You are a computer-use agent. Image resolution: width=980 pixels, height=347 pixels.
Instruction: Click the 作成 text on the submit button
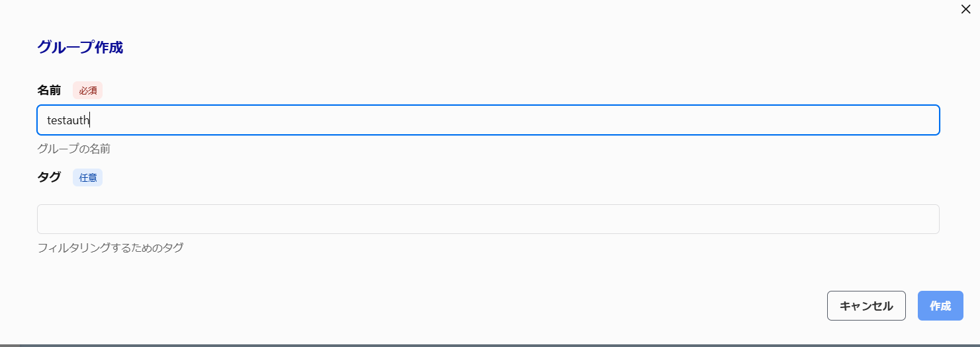[940, 306]
